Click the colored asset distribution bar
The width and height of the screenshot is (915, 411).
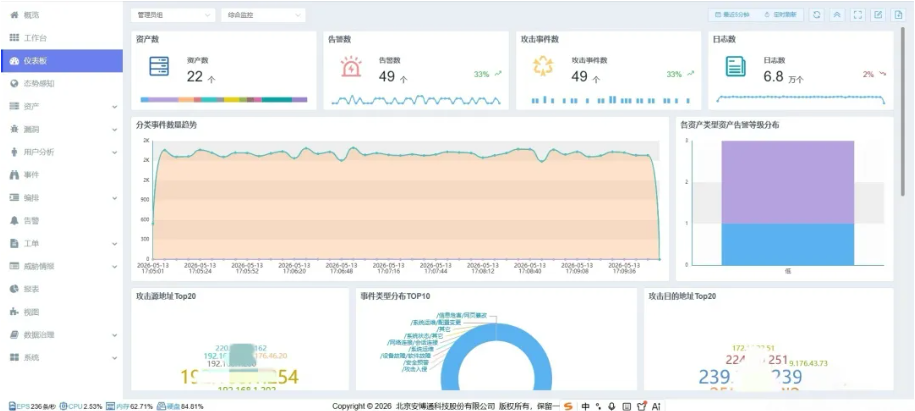pos(224,100)
